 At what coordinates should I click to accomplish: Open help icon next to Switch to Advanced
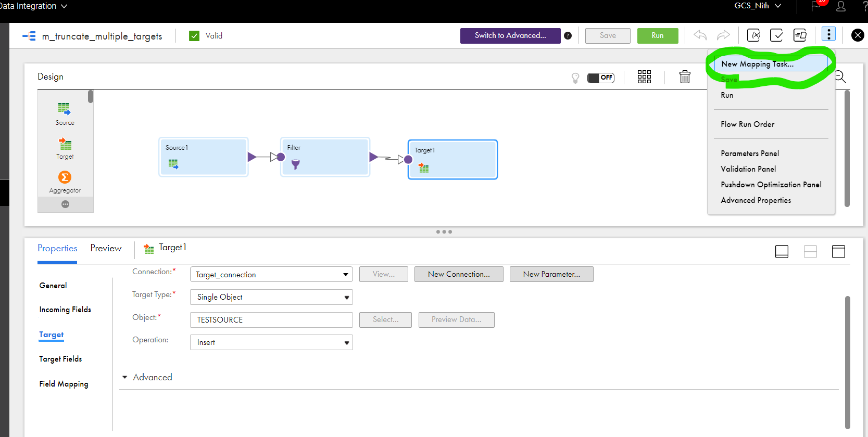coord(568,36)
